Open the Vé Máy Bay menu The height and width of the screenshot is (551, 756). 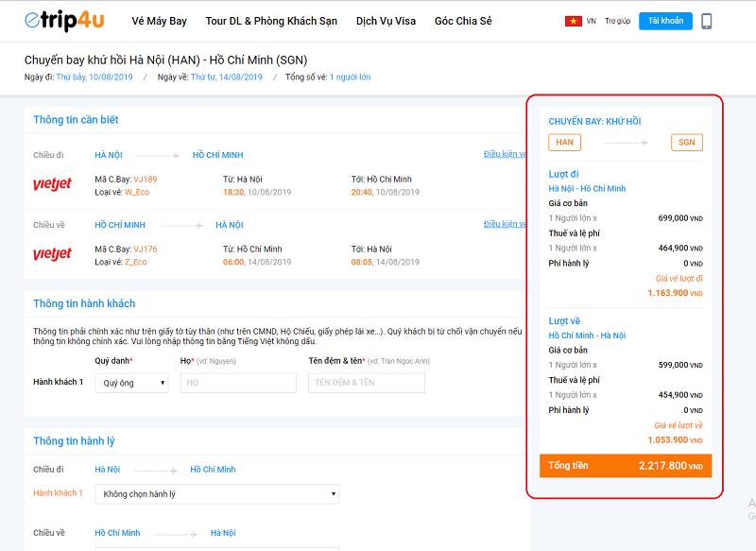(x=159, y=21)
